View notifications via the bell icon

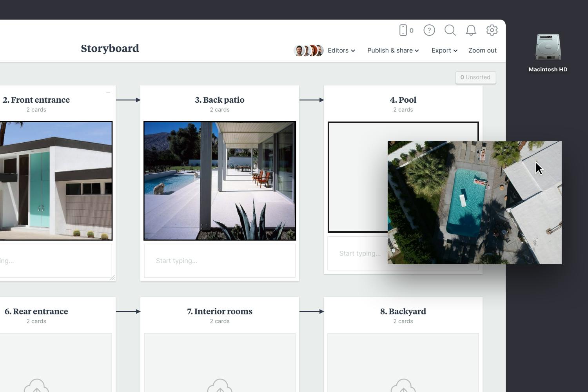[x=471, y=30]
